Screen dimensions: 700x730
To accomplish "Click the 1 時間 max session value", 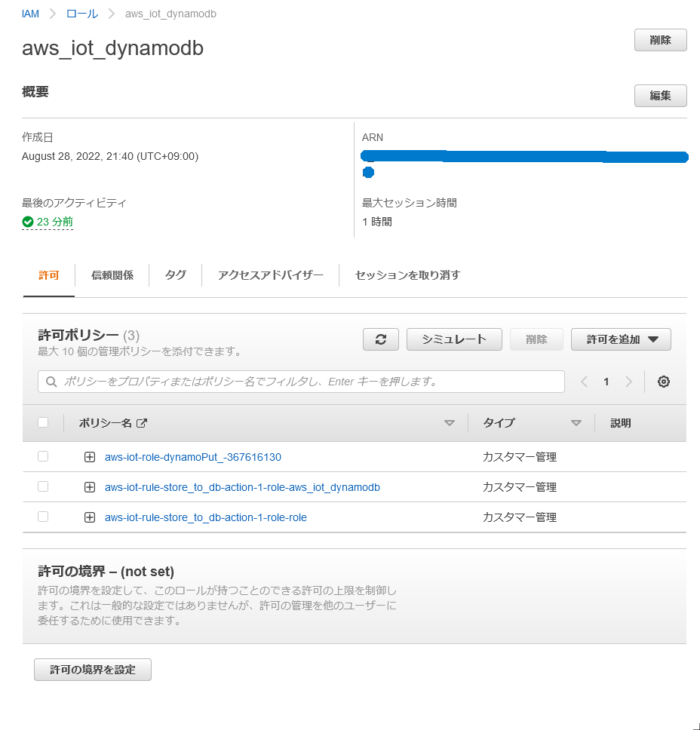I will pyautogui.click(x=377, y=222).
